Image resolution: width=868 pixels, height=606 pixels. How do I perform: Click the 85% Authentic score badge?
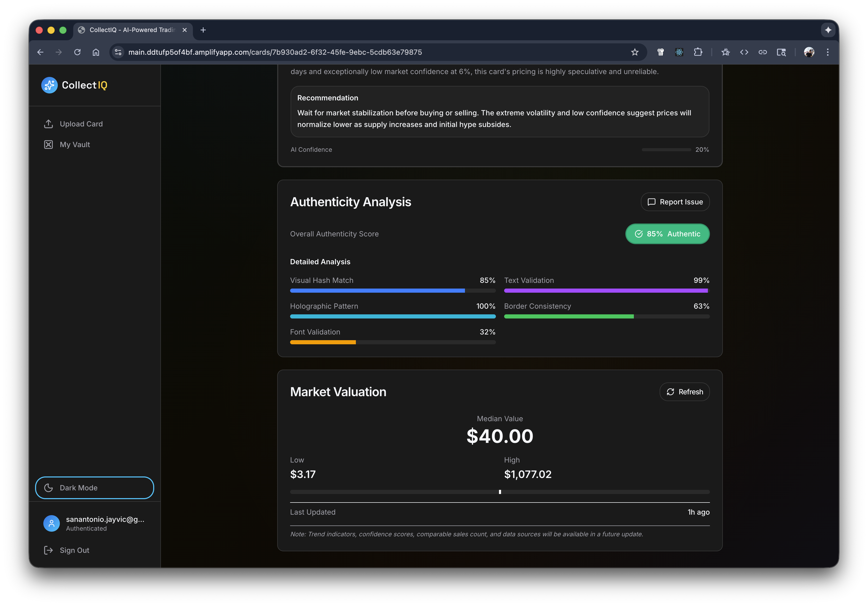[x=667, y=234]
